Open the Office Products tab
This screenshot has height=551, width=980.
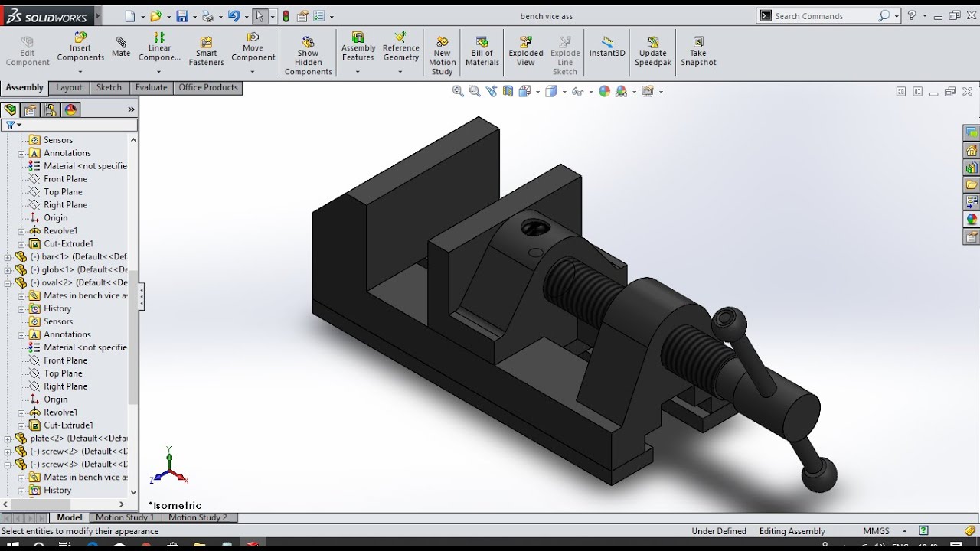tap(208, 88)
